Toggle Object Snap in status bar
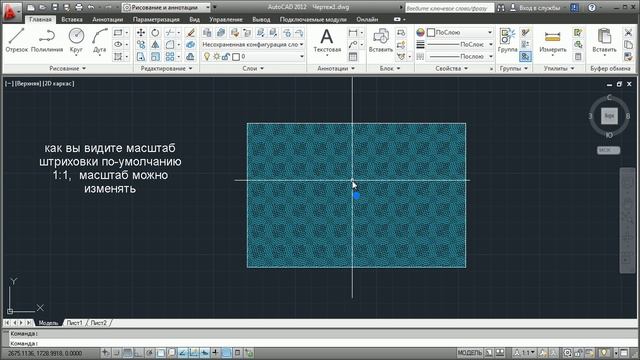The image size is (640, 360). (x=161, y=353)
